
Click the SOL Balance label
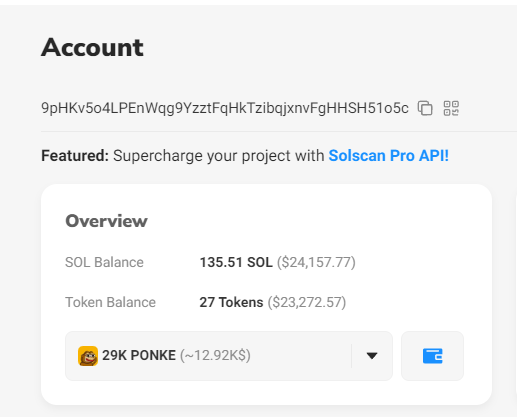(x=104, y=262)
